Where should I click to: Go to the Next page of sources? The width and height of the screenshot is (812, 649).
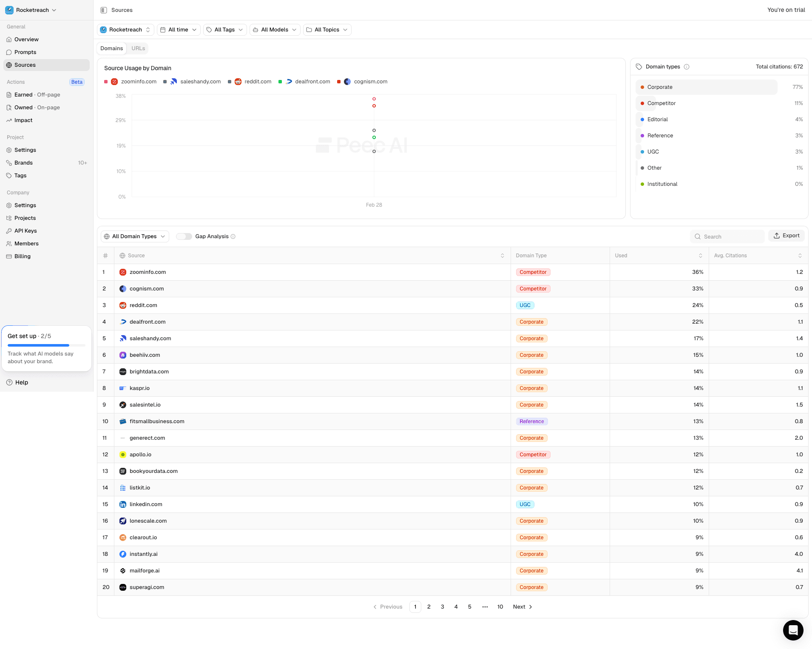pyautogui.click(x=522, y=607)
